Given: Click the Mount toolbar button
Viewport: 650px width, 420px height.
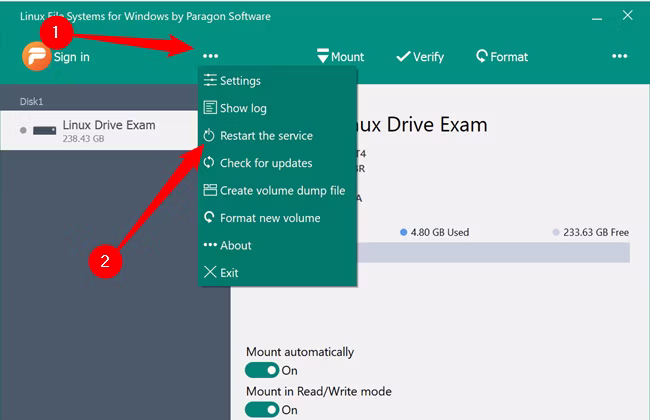Looking at the screenshot, I should pos(340,56).
